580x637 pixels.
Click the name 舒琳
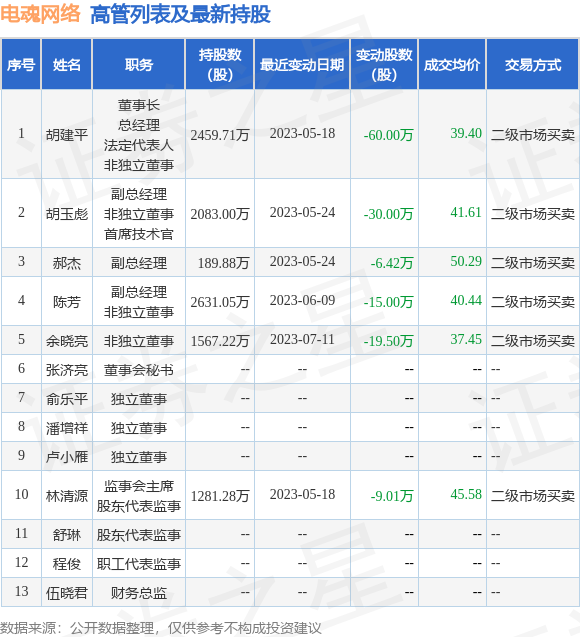(67, 535)
